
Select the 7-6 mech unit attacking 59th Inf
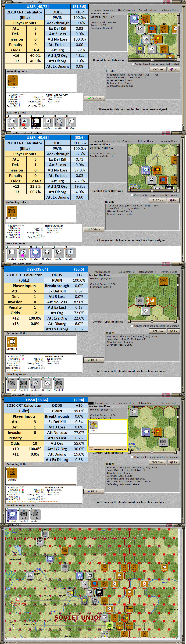[x=59, y=383]
